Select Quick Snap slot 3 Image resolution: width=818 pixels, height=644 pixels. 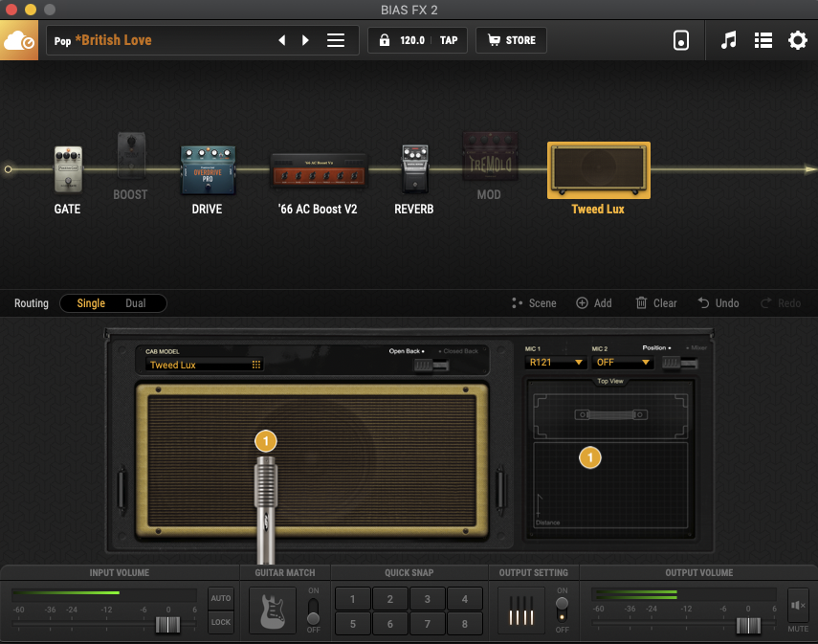pyautogui.click(x=428, y=600)
